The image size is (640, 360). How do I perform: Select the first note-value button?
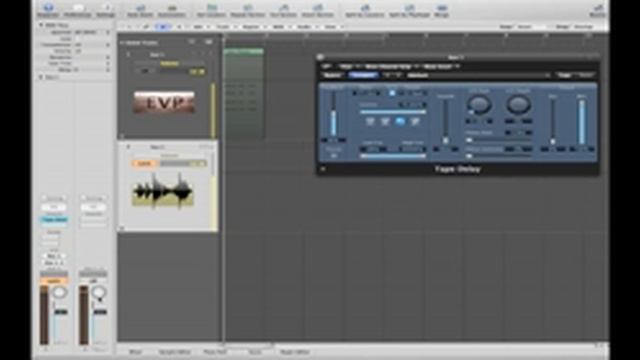point(370,121)
